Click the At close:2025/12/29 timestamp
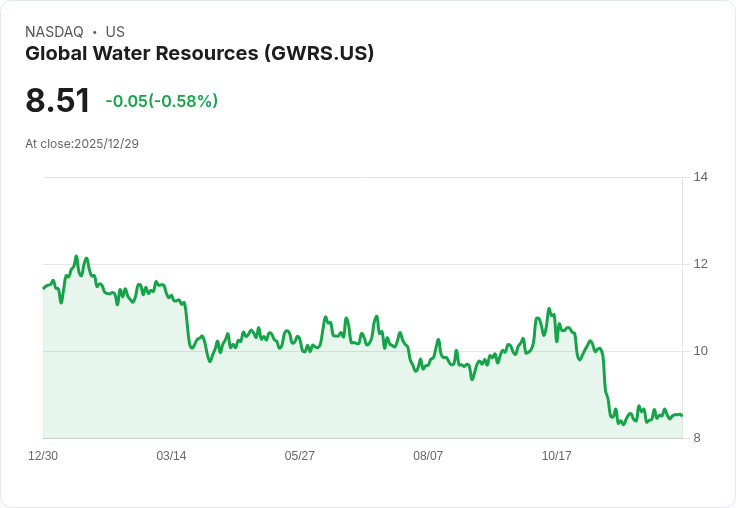The image size is (736, 508). pyautogui.click(x=82, y=144)
